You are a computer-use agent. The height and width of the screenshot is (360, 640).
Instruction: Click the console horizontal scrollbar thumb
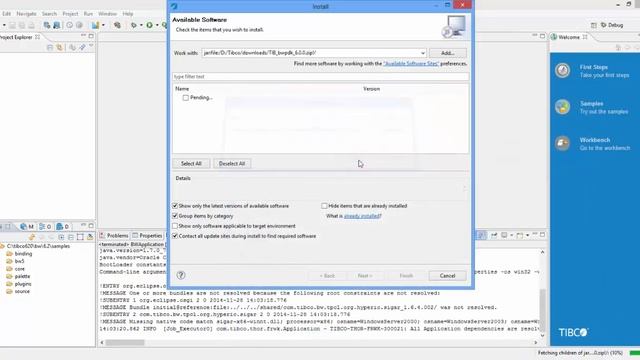coord(125,342)
